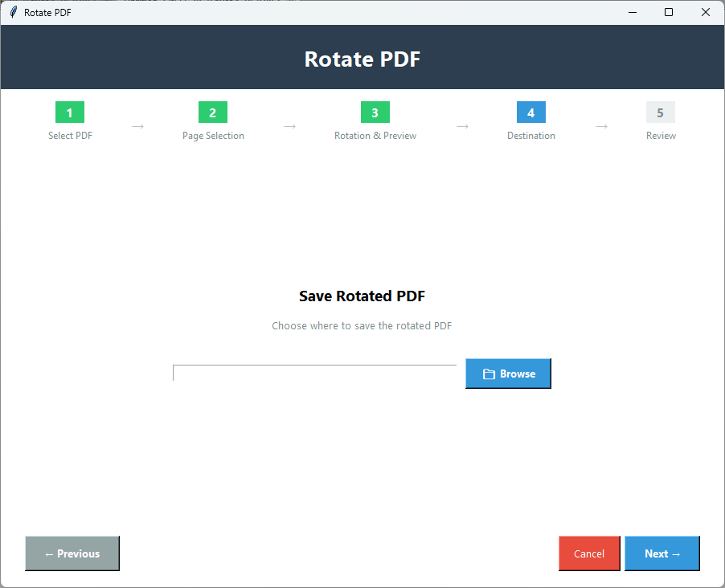Select the Rotation & Preview step label
Screen dimensions: 725x588
375,135
